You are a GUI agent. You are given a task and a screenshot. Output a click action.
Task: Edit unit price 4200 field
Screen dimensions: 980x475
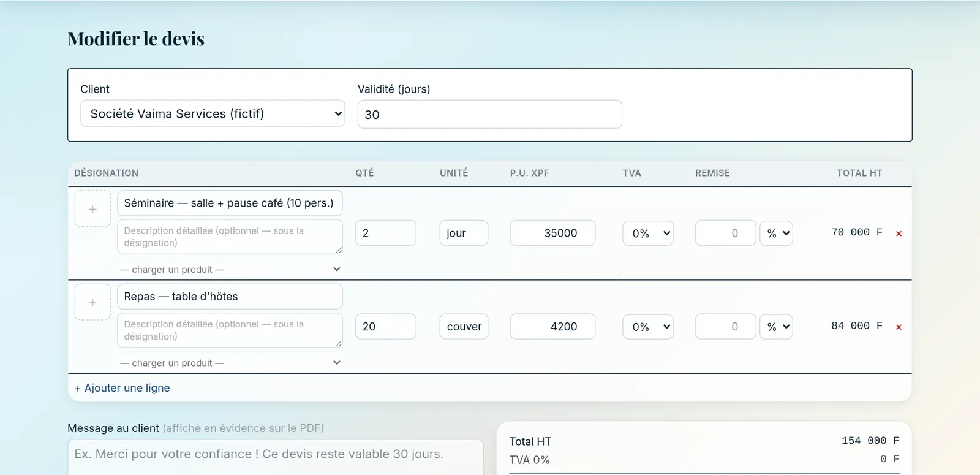(x=552, y=327)
